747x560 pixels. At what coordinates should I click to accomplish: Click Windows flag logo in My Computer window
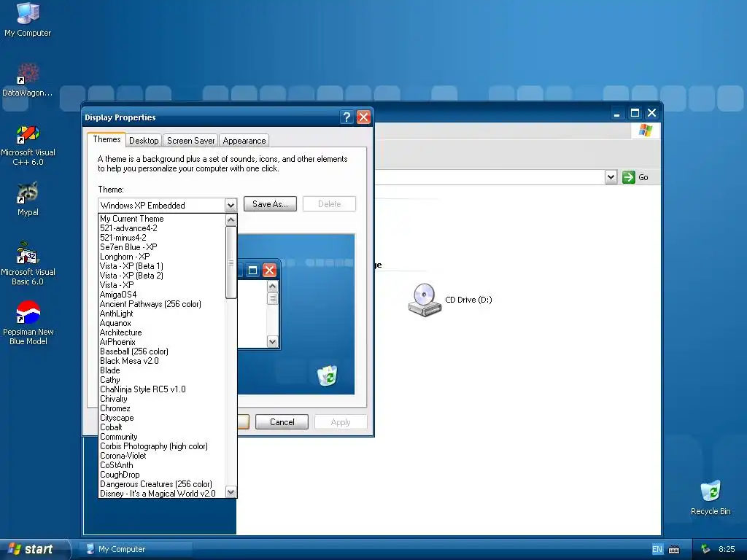click(645, 130)
